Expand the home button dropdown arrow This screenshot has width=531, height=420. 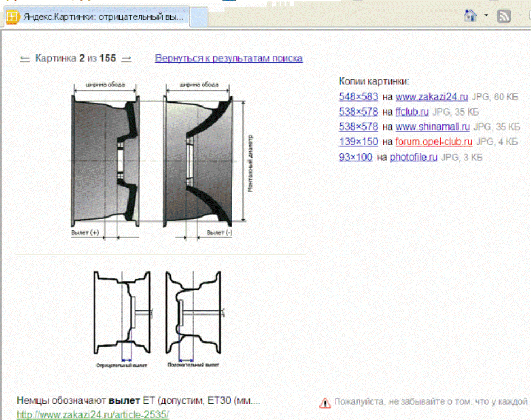pos(486,15)
